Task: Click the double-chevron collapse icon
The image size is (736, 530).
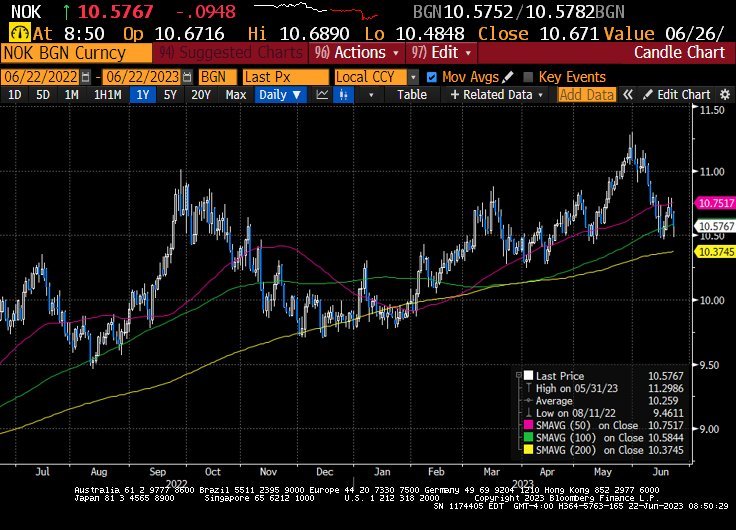Action: pyautogui.click(x=628, y=94)
